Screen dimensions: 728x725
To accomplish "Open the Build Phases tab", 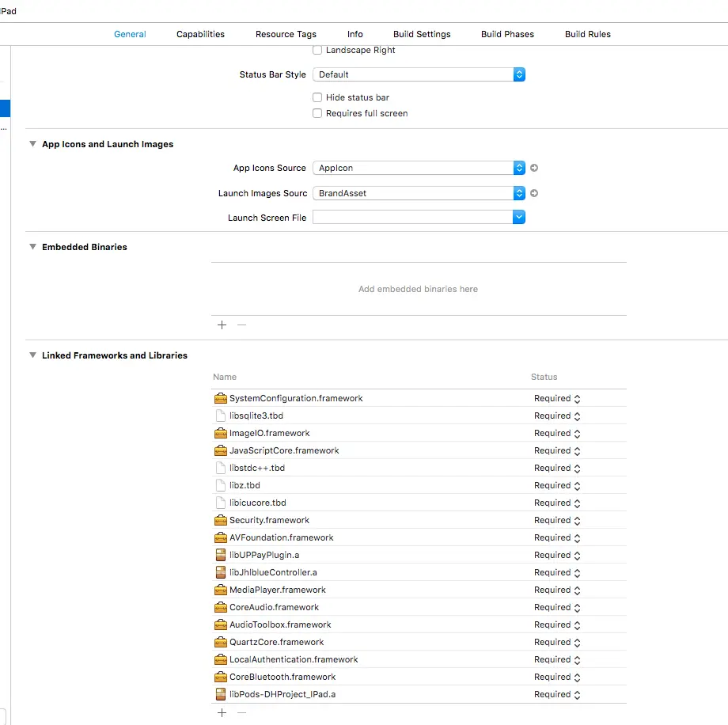I will (507, 34).
